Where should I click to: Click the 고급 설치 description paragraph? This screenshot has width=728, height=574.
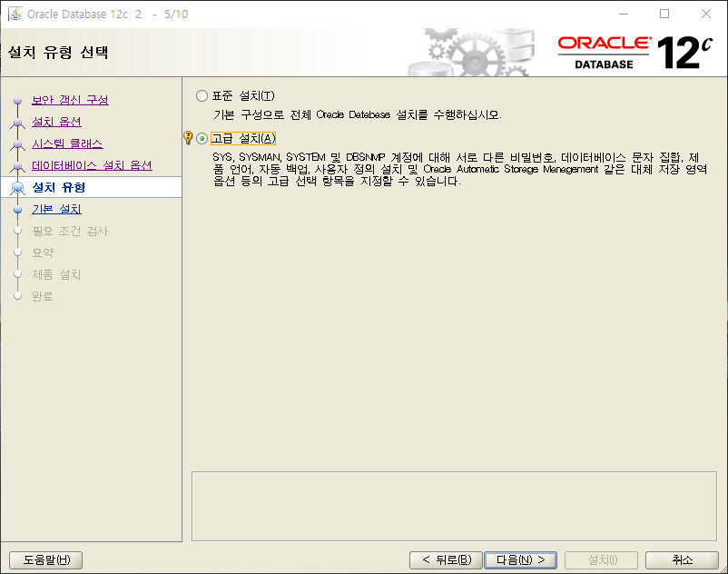[x=459, y=169]
